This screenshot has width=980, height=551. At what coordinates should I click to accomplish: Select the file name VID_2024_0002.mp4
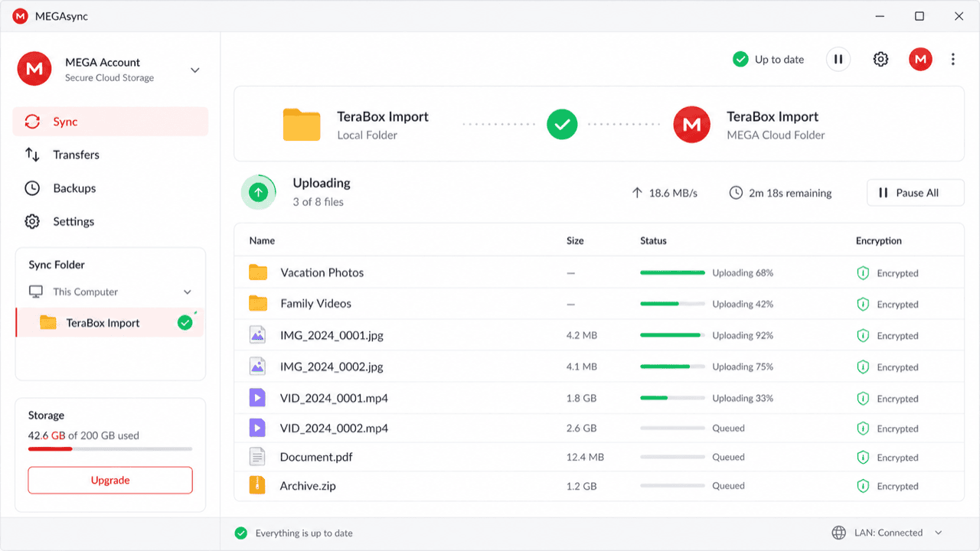click(334, 429)
